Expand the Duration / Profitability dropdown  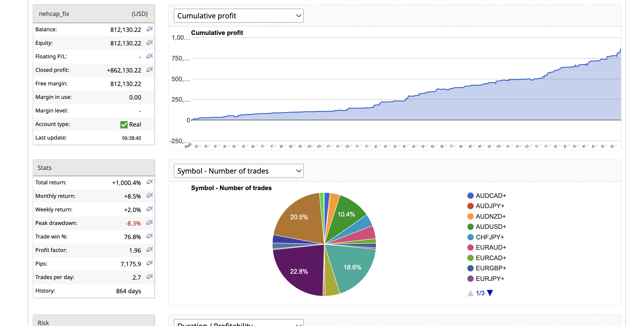click(x=238, y=324)
